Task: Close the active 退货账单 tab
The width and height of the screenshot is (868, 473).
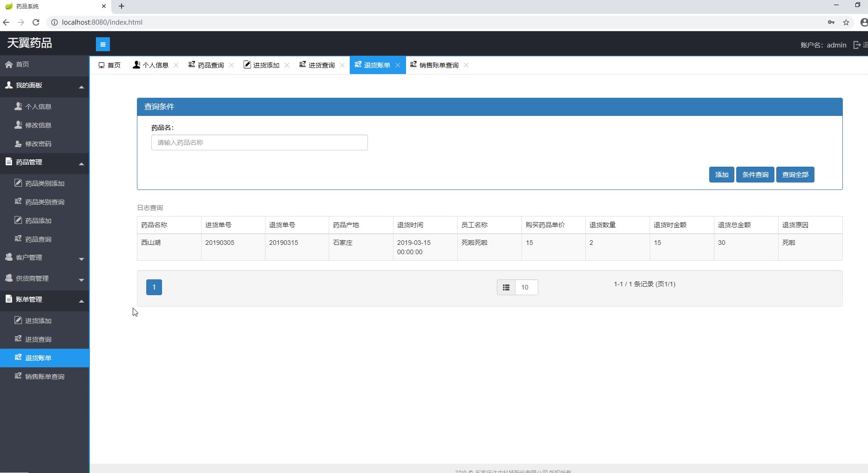Action: (398, 65)
